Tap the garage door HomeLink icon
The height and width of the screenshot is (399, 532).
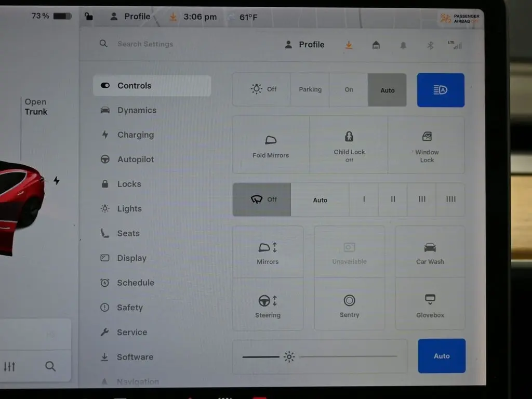[x=376, y=45]
